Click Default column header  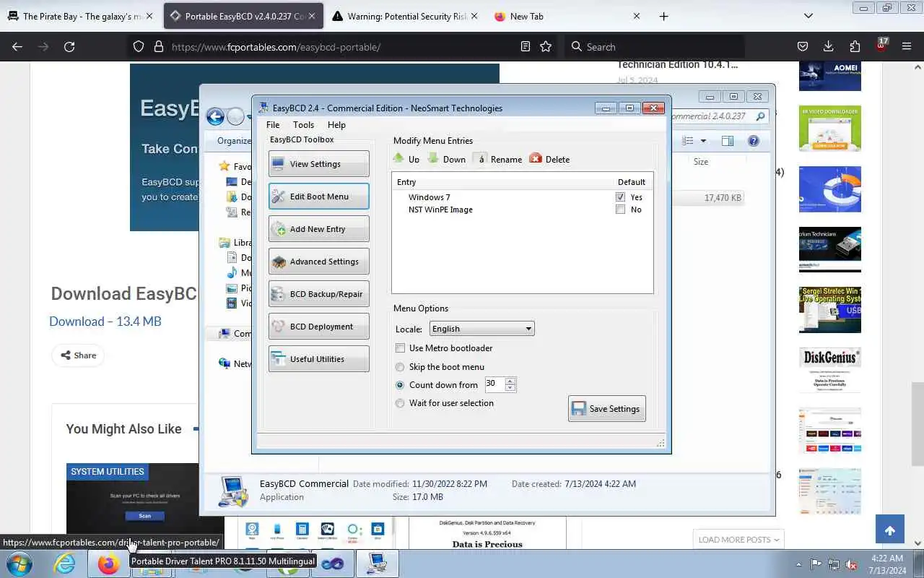tap(632, 182)
